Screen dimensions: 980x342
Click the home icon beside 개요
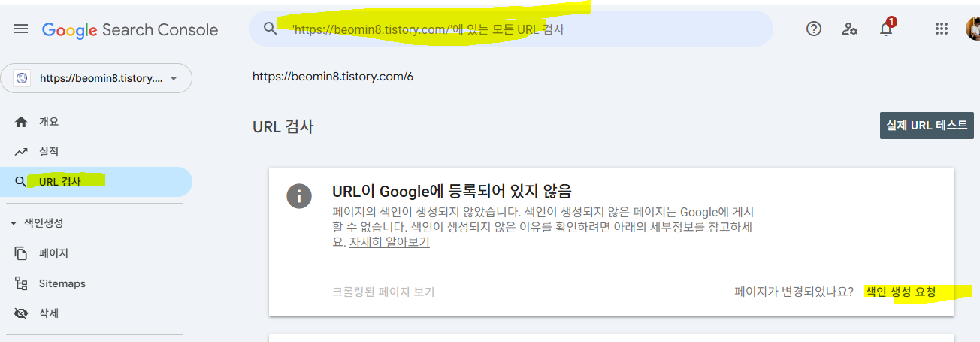click(x=21, y=122)
